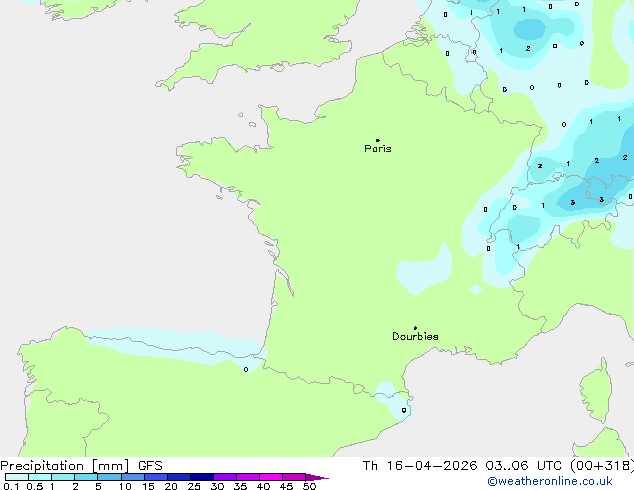Pick the 0.5 mm legend color swatch

(x=40, y=477)
